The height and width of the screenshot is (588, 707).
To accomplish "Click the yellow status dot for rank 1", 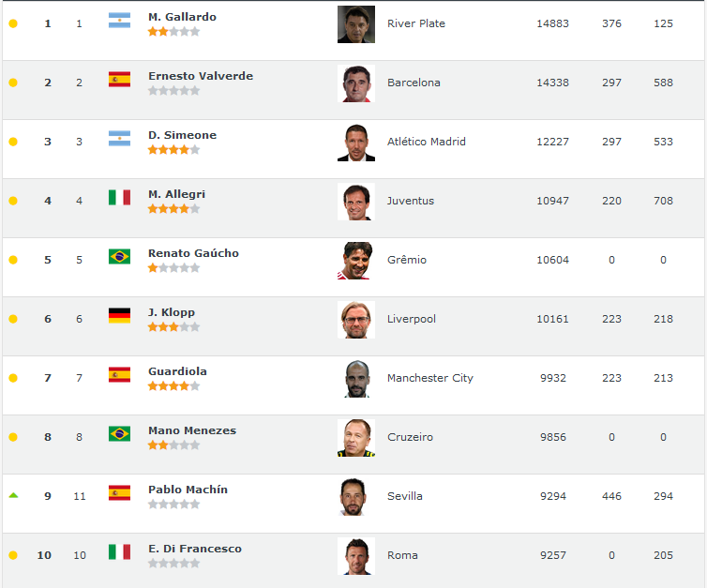I will [13, 23].
